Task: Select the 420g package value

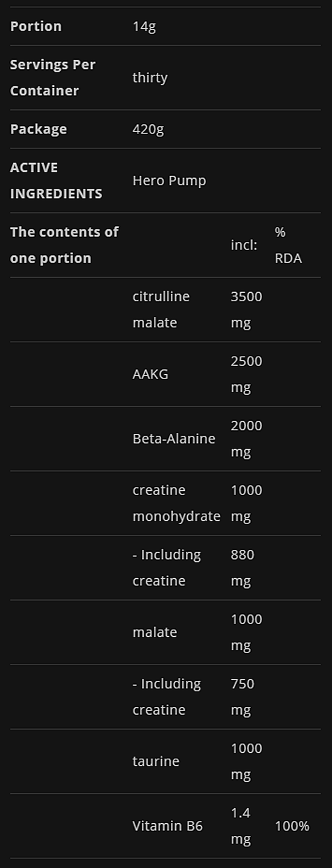Action: [x=148, y=129]
